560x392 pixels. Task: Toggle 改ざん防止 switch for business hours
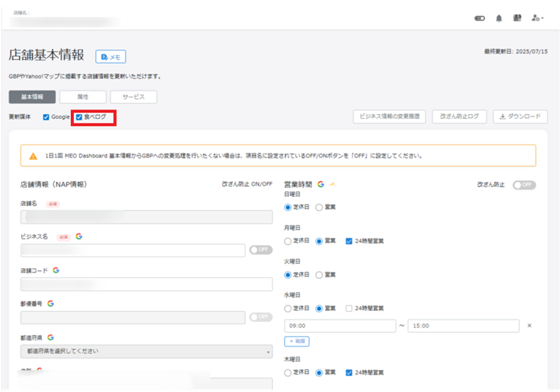point(523,185)
